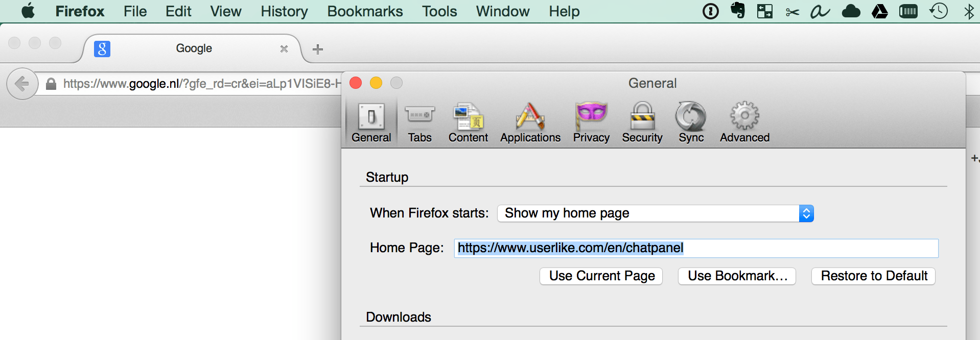Open the History menu

(284, 11)
